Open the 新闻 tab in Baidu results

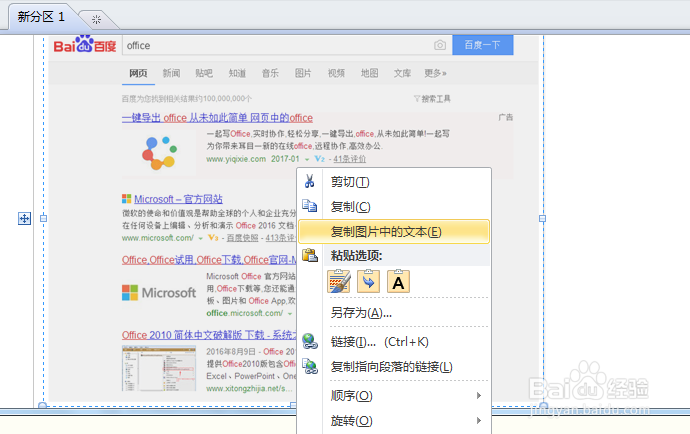pyautogui.click(x=171, y=73)
